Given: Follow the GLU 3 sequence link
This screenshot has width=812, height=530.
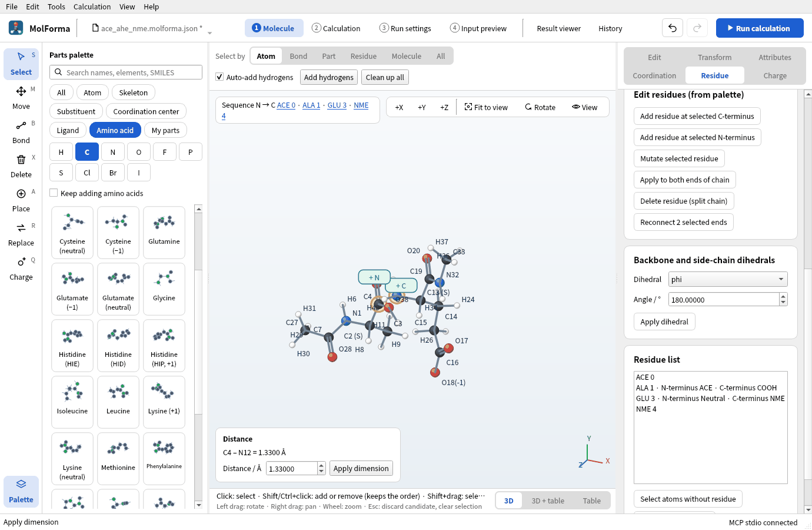Looking at the screenshot, I should coord(337,105).
